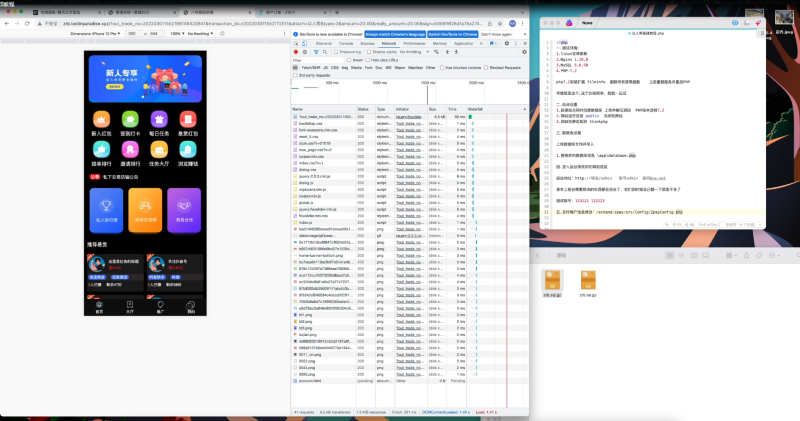Select the account.html pending request
The width and height of the screenshot is (800, 421).
410,381
